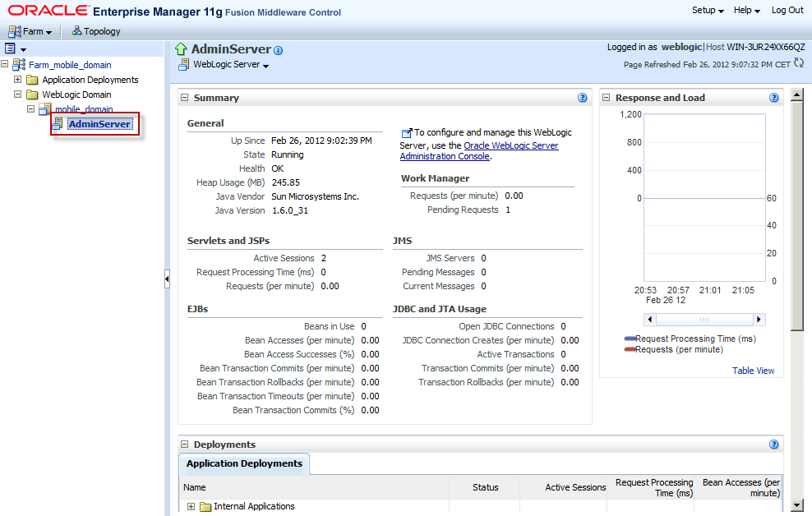Image resolution: width=812 pixels, height=516 pixels.
Task: Click the Heap Usage value 245.85
Action: [x=286, y=182]
